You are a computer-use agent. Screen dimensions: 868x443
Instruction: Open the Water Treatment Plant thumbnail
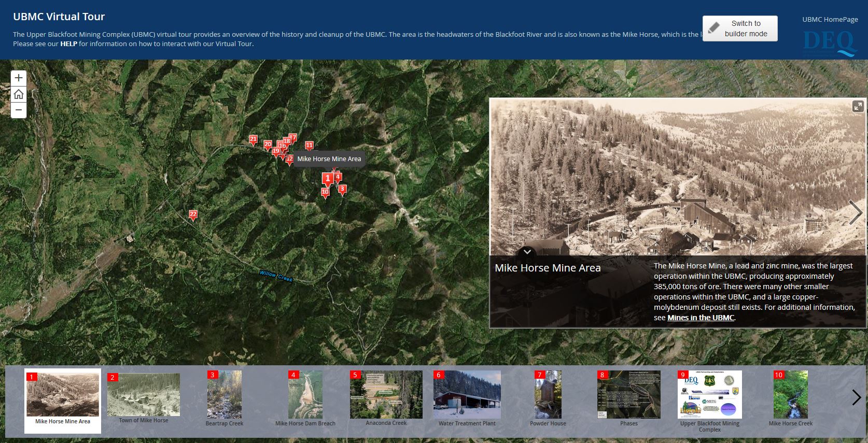pos(467,395)
